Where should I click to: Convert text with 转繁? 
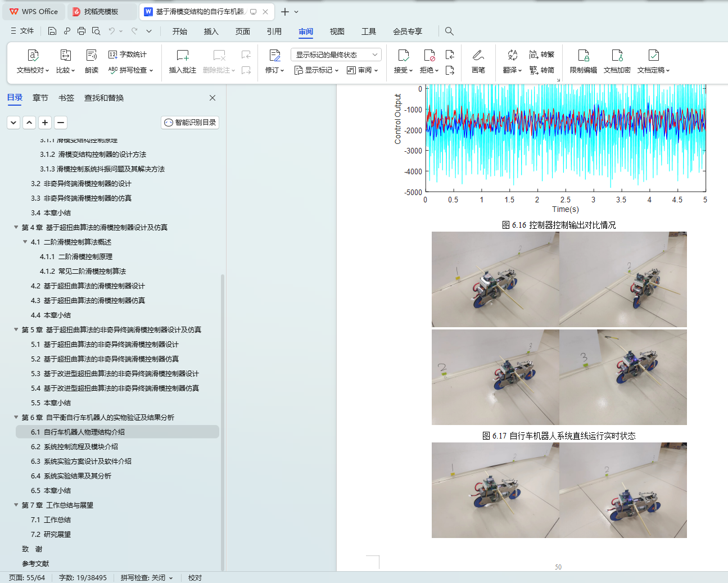coord(542,55)
